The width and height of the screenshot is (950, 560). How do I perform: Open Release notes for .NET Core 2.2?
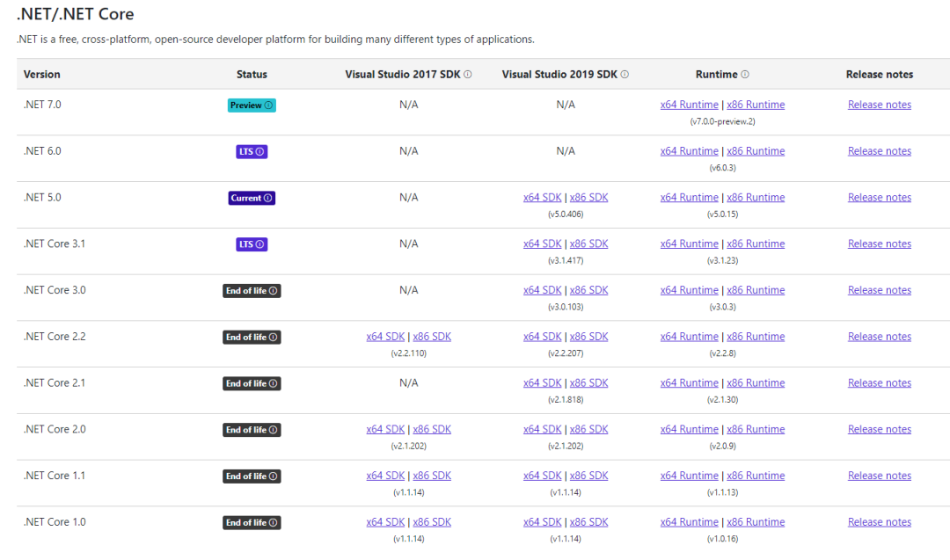pyautogui.click(x=880, y=337)
